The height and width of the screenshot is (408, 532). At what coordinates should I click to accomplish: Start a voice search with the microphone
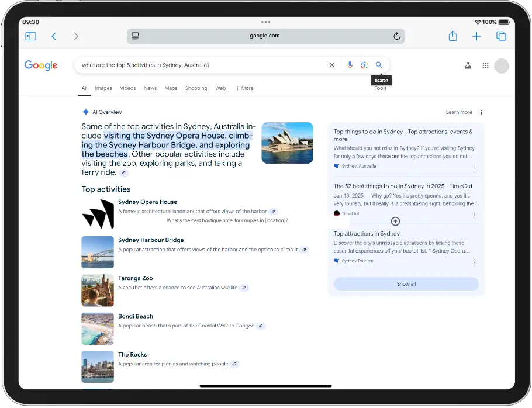coord(350,65)
